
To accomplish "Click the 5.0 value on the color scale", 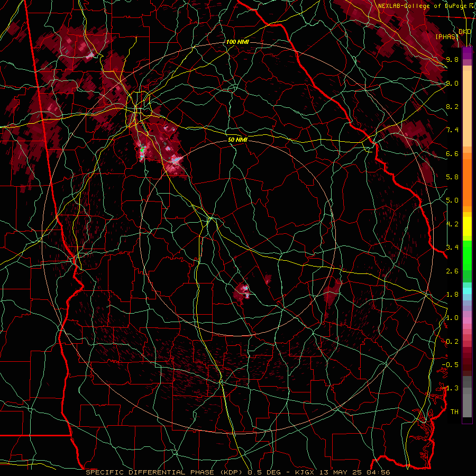I will [452, 200].
